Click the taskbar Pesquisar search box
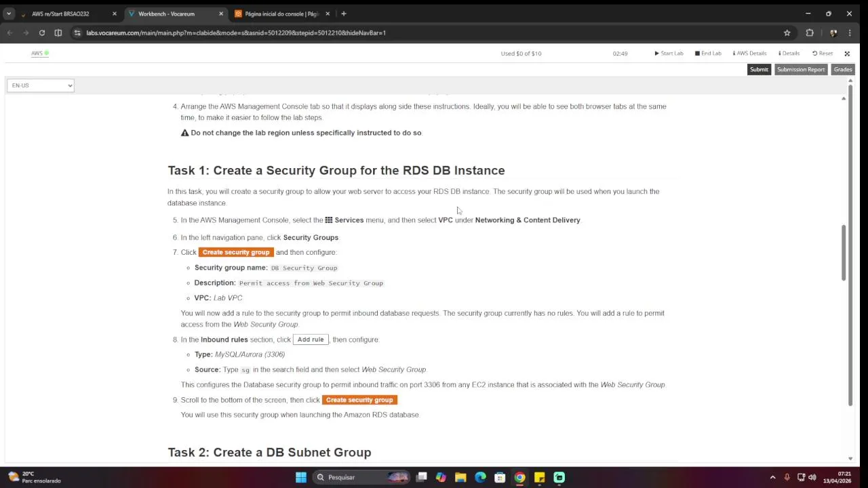868x488 pixels. (362, 477)
